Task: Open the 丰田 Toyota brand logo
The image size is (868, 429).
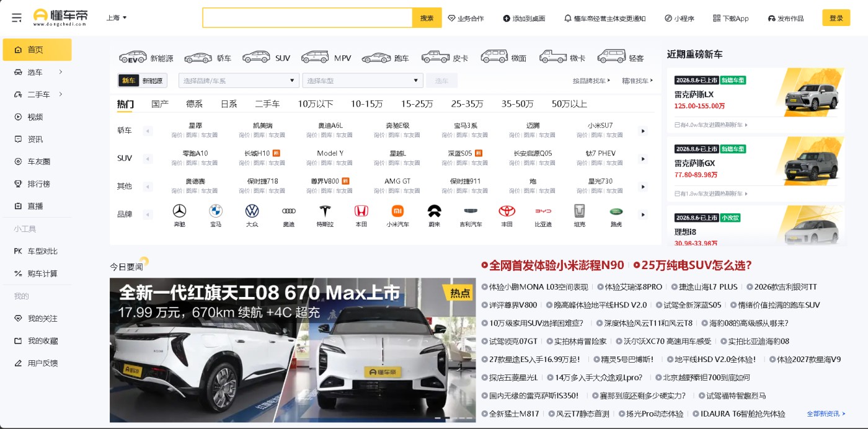Action: [507, 211]
